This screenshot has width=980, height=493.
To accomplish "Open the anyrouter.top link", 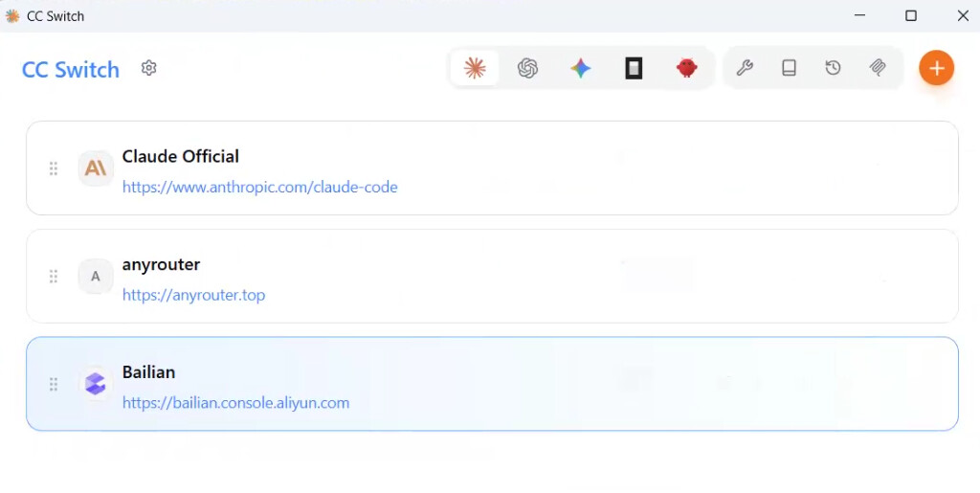I will click(193, 295).
